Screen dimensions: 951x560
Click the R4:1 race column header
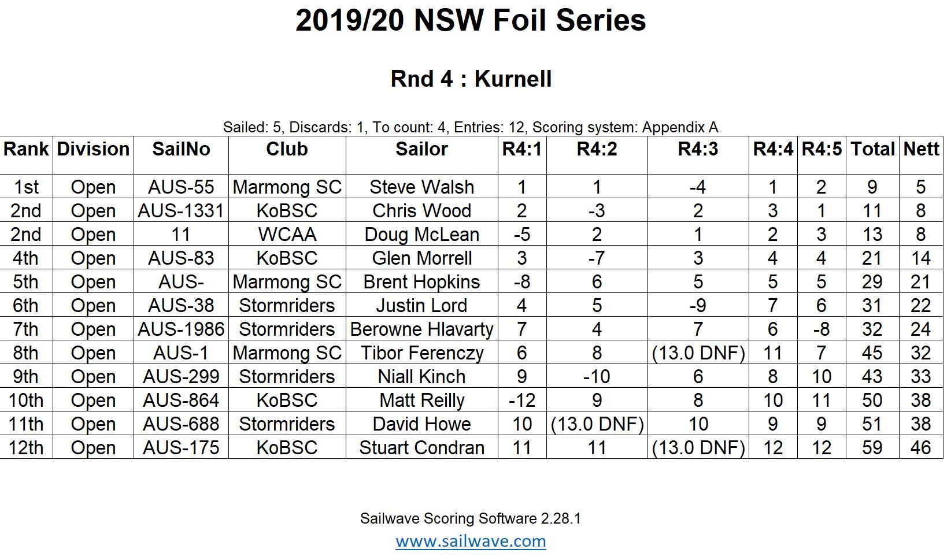coord(521,149)
